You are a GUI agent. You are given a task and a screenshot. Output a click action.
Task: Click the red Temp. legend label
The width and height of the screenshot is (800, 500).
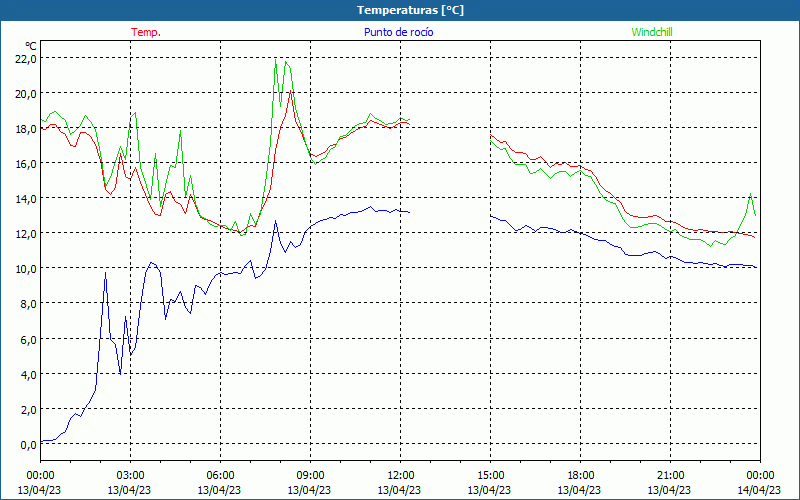pos(146,32)
